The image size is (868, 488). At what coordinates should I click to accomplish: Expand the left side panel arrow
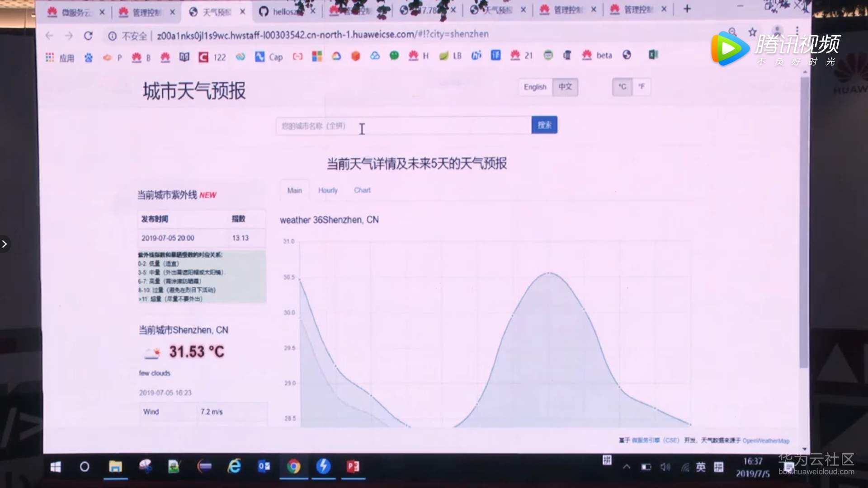coord(5,244)
